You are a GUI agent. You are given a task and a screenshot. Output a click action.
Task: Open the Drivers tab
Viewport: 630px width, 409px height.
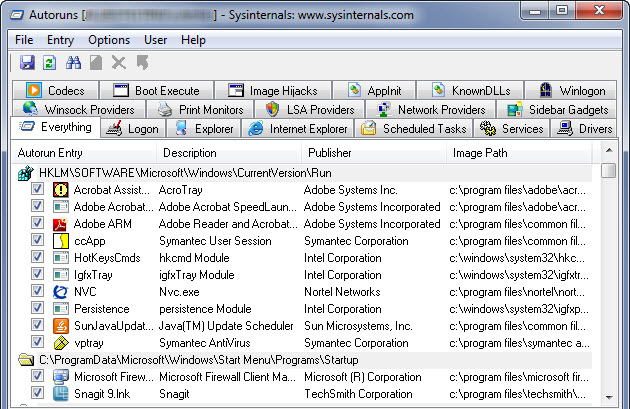coord(583,129)
